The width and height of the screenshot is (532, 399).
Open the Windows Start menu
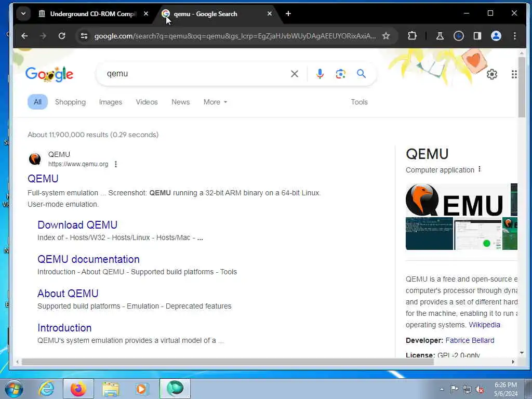click(14, 389)
